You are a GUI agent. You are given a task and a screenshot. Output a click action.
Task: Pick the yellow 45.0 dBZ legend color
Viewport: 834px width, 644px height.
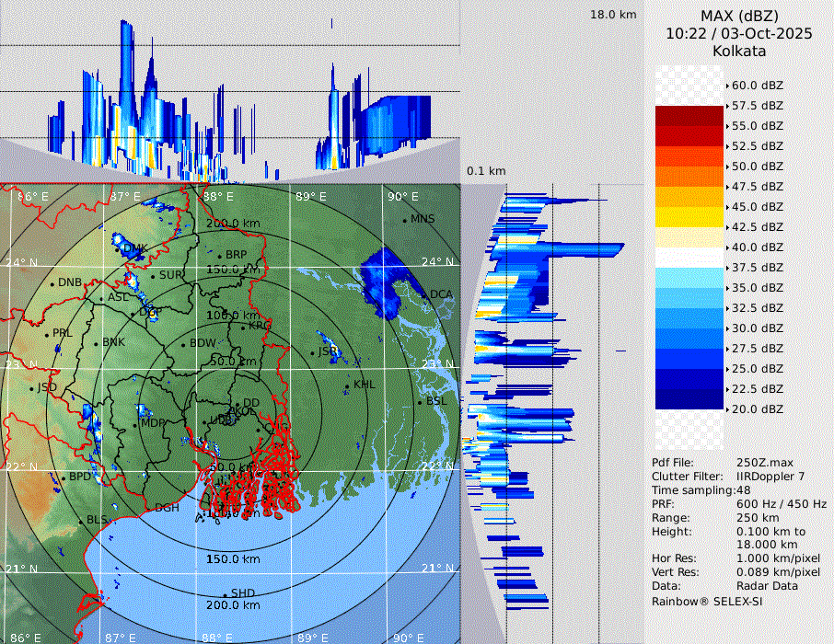(x=689, y=217)
